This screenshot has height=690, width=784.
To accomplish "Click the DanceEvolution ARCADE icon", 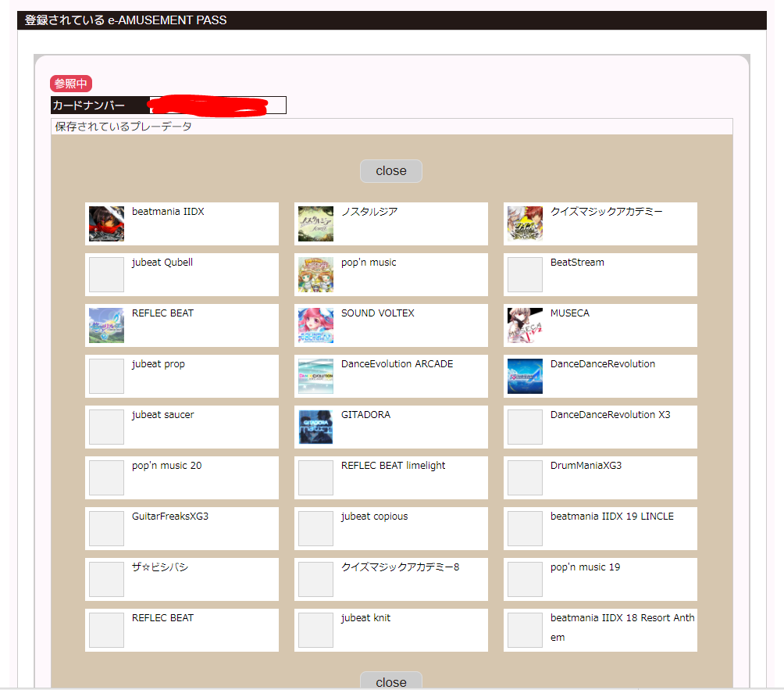I will (x=315, y=377).
